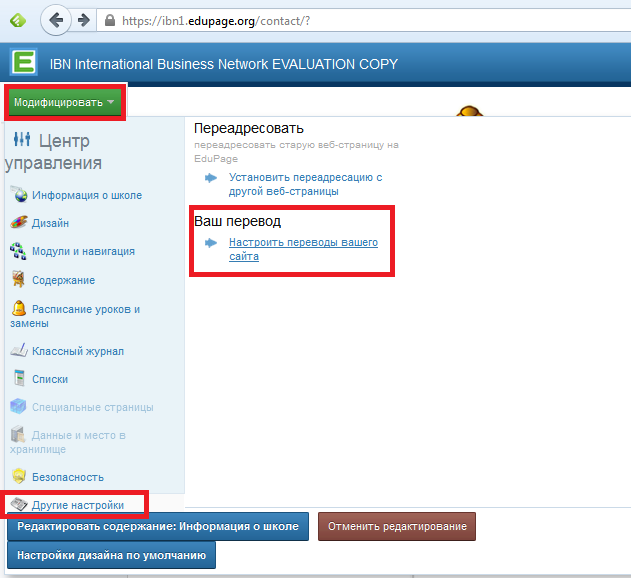
Task: Click the notebook icon beside Классный журнал
Action: [x=19, y=350]
